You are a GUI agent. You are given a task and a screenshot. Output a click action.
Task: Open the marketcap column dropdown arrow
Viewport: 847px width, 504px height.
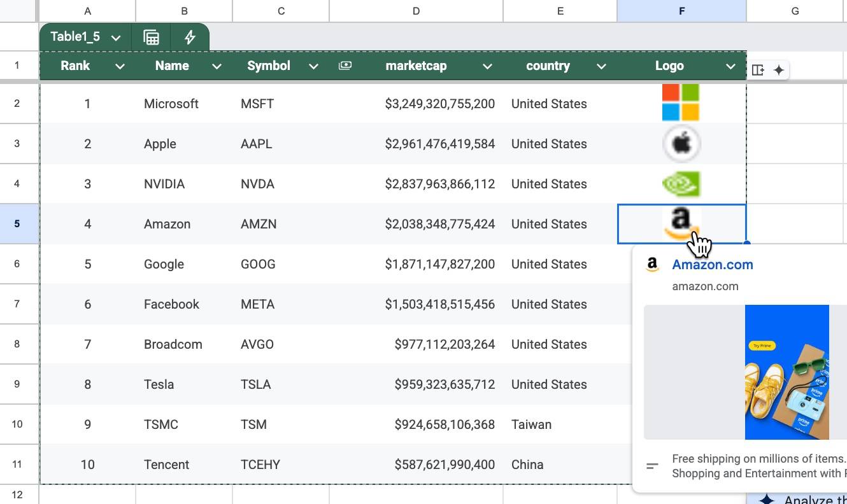click(x=487, y=66)
